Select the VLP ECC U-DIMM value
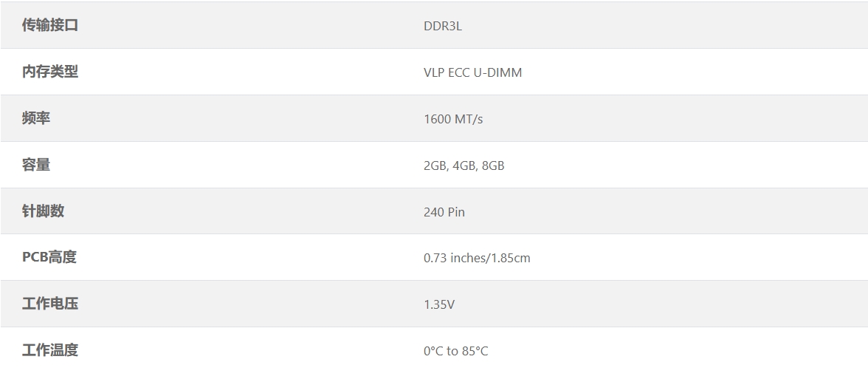Image resolution: width=868 pixels, height=379 pixels. click(x=472, y=72)
